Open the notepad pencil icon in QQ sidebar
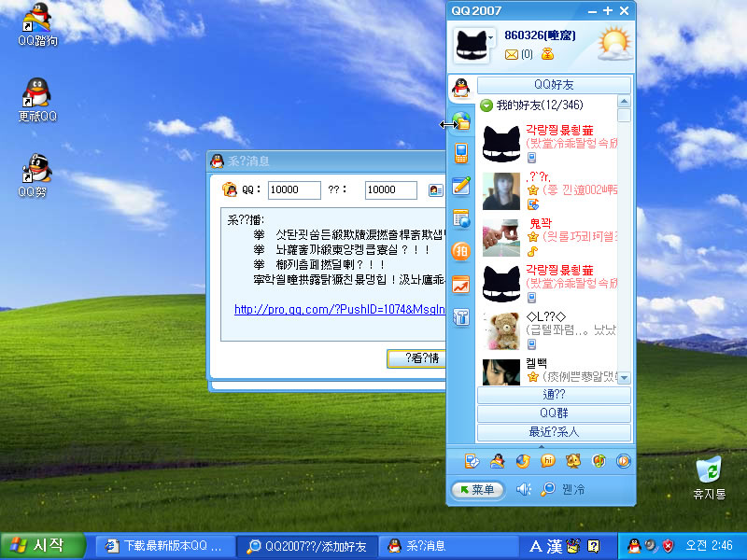Screen dimensions: 747x560 pyautogui.click(x=460, y=186)
